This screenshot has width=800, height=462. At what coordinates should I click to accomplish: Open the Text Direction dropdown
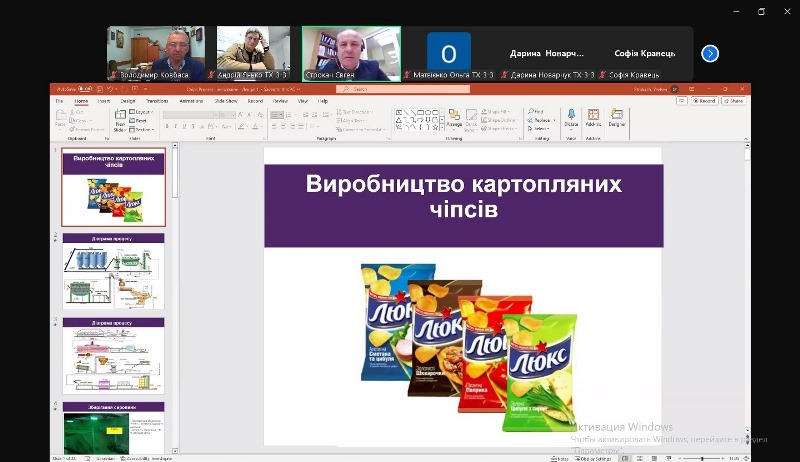(x=355, y=112)
